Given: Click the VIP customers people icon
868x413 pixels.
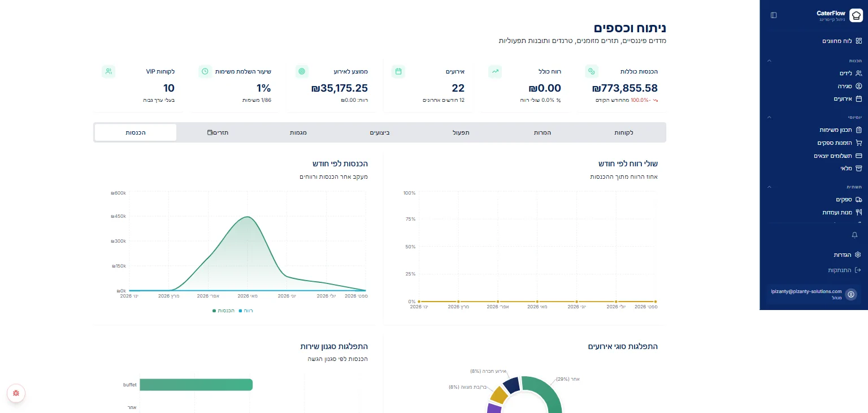Looking at the screenshot, I should click(108, 71).
